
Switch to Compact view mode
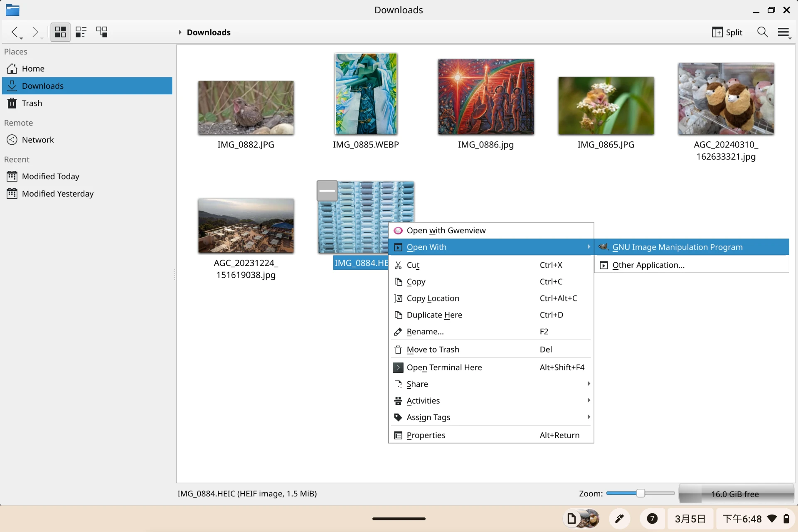(81, 32)
